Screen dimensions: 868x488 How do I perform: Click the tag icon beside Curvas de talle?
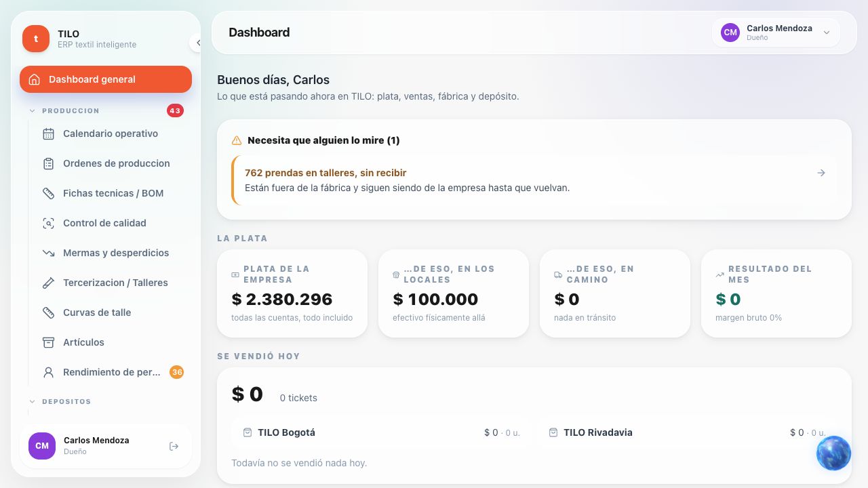pyautogui.click(x=48, y=312)
